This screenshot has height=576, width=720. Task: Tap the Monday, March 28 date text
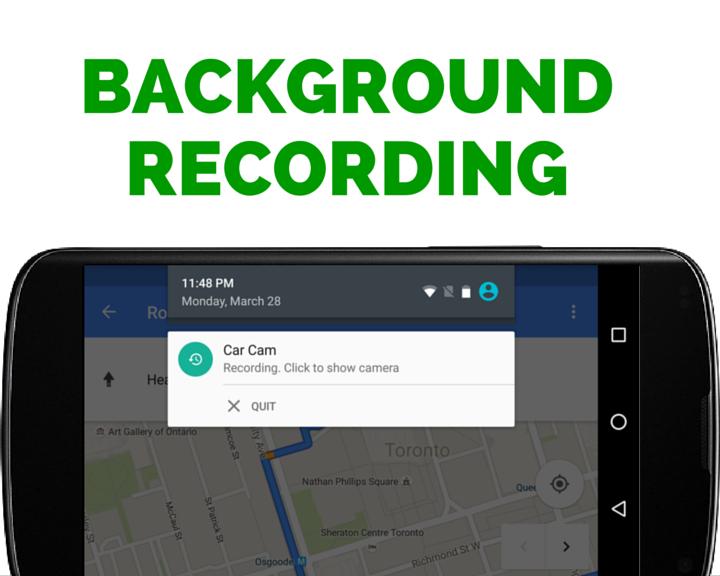coord(231,301)
